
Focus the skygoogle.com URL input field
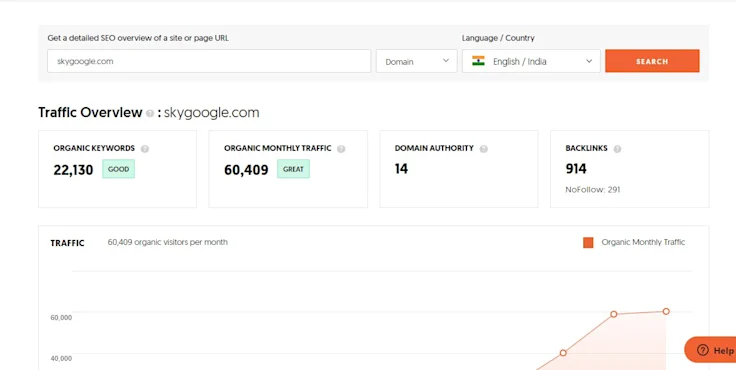[209, 61]
